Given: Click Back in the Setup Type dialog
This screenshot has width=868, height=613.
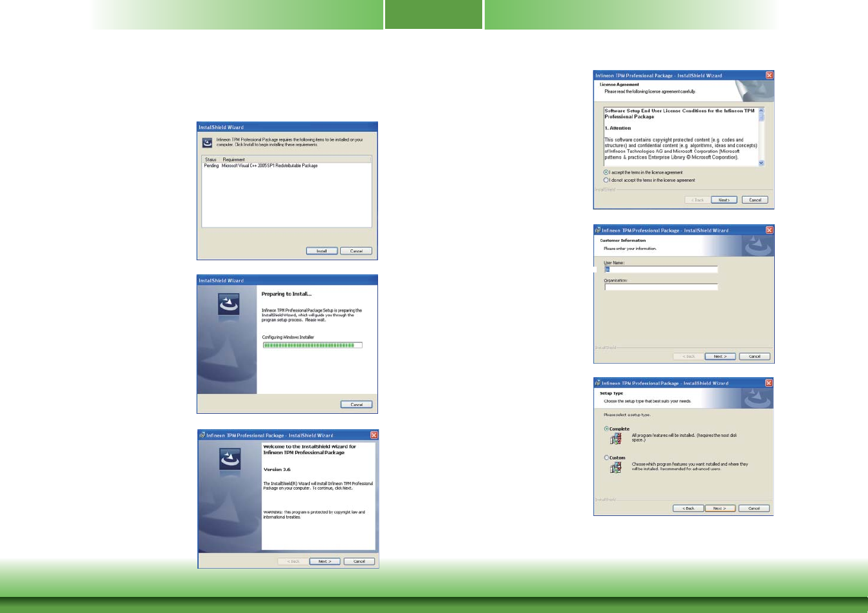Looking at the screenshot, I should pos(688,508).
